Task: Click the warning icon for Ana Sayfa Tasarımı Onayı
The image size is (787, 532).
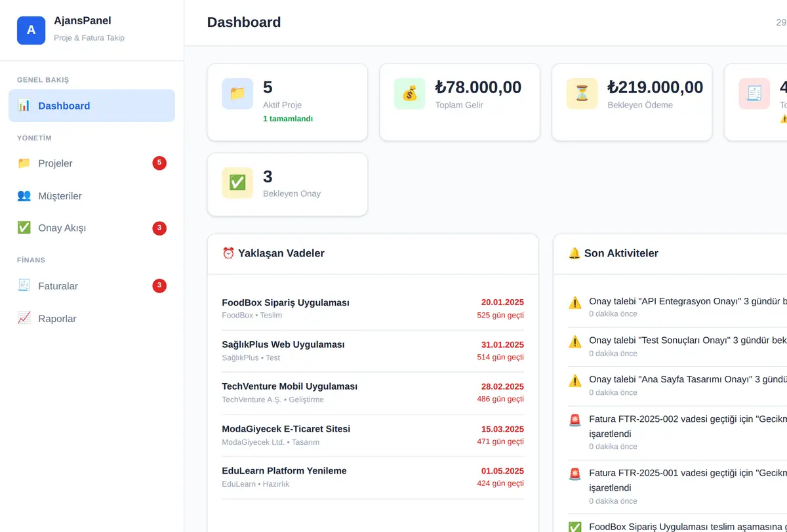Action: [x=575, y=380]
